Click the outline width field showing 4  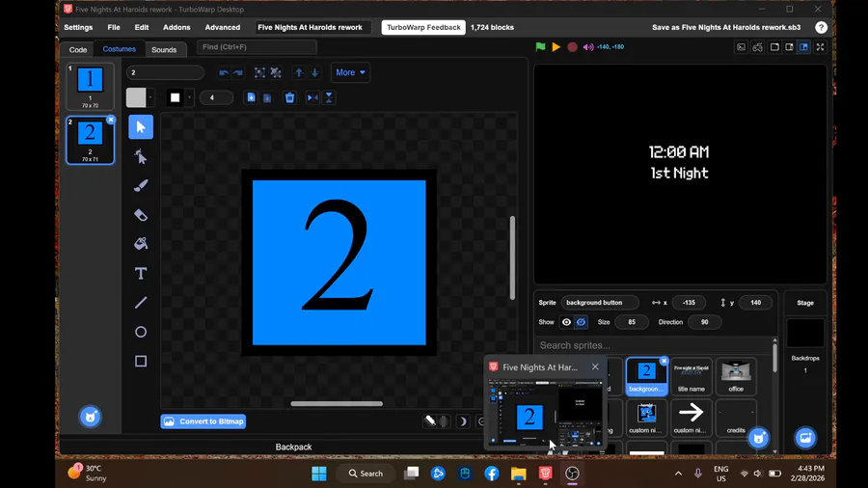(x=216, y=98)
